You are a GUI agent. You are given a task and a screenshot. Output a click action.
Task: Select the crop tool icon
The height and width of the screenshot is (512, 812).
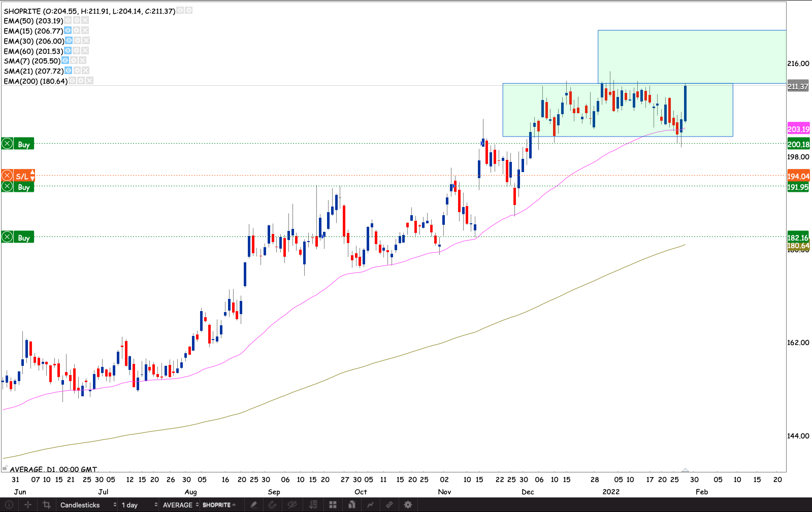(x=47, y=505)
